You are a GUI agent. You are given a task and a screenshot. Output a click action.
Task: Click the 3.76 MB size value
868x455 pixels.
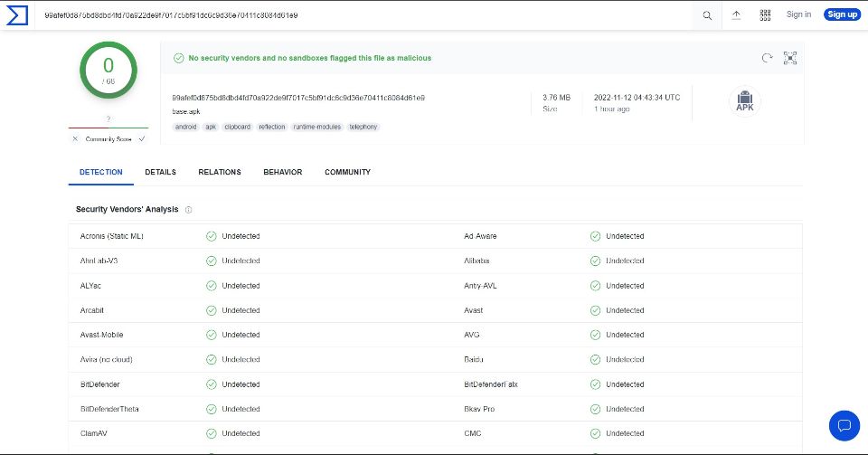click(556, 98)
